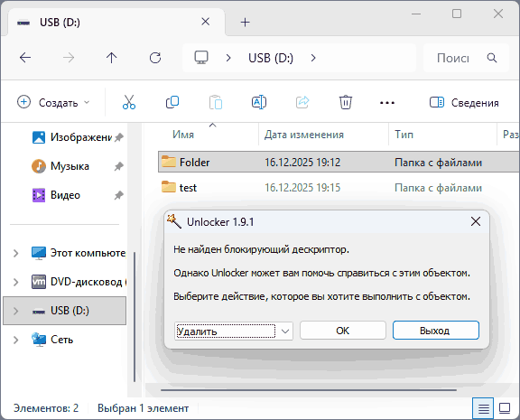Unpin Music from quick access
Image resolution: width=520 pixels, height=420 pixels.
[x=119, y=166]
